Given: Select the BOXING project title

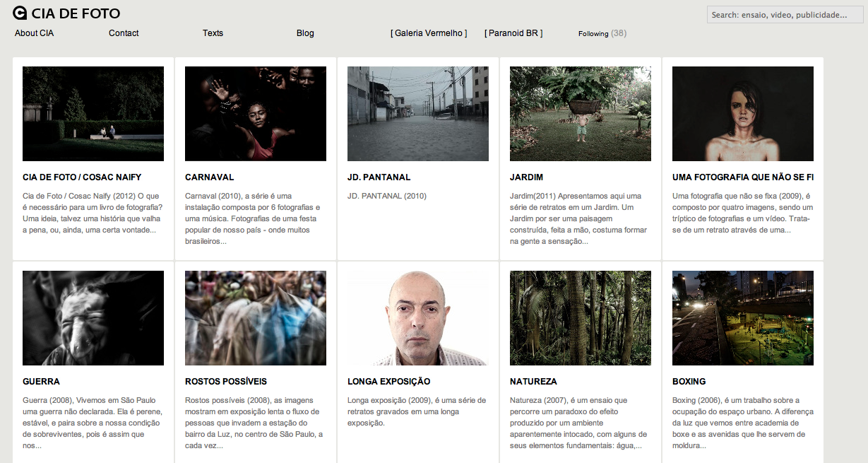Looking at the screenshot, I should 689,382.
